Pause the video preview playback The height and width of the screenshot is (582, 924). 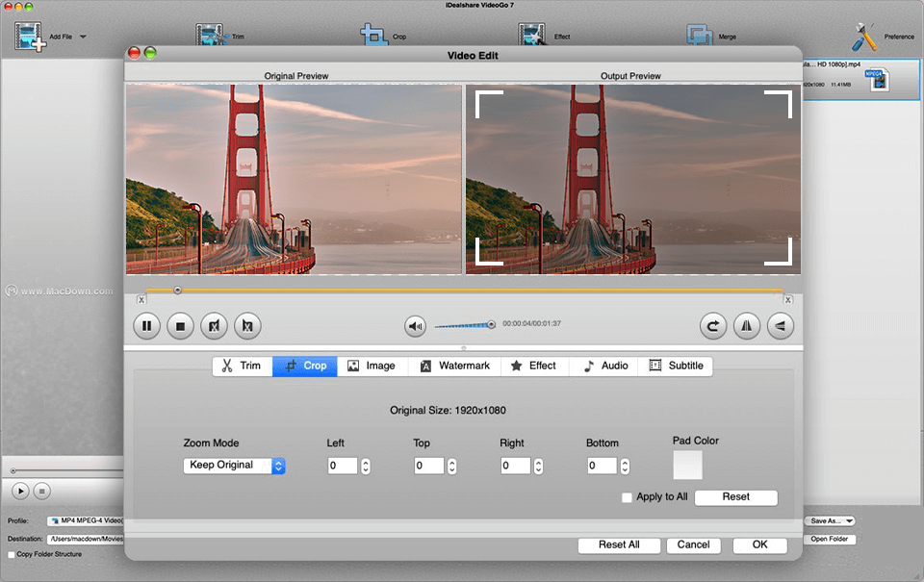pos(146,325)
